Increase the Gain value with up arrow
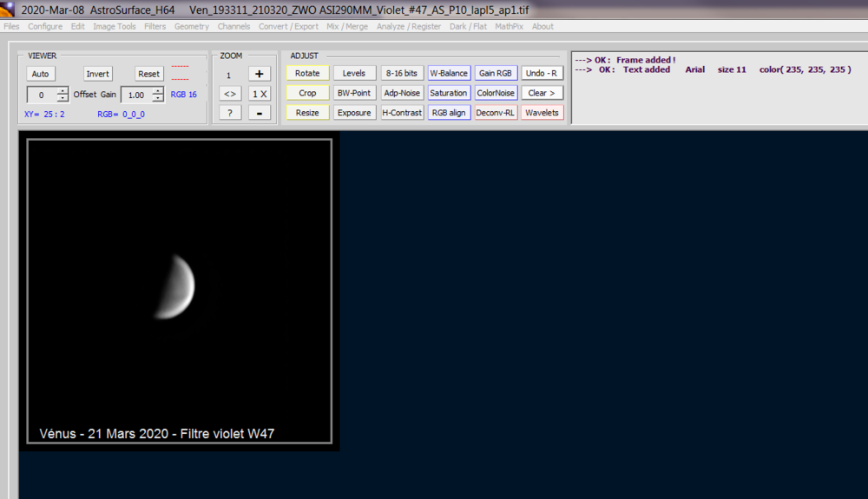 (158, 91)
